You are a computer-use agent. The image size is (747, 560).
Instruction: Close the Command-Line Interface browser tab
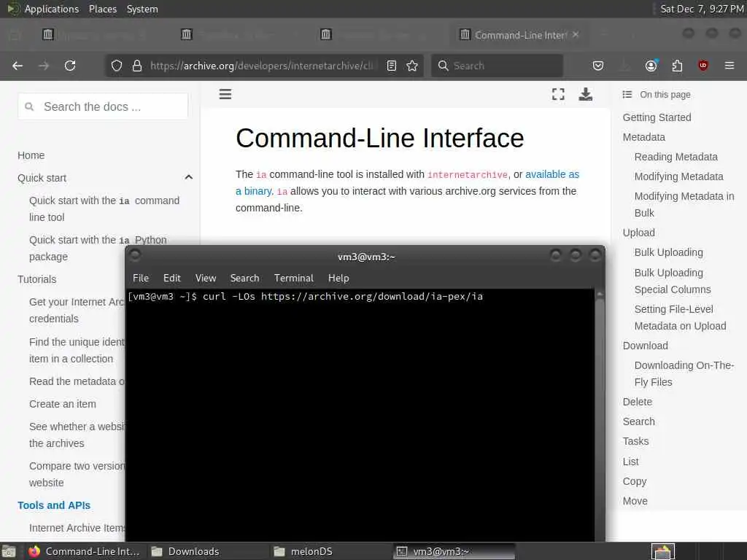coord(576,35)
